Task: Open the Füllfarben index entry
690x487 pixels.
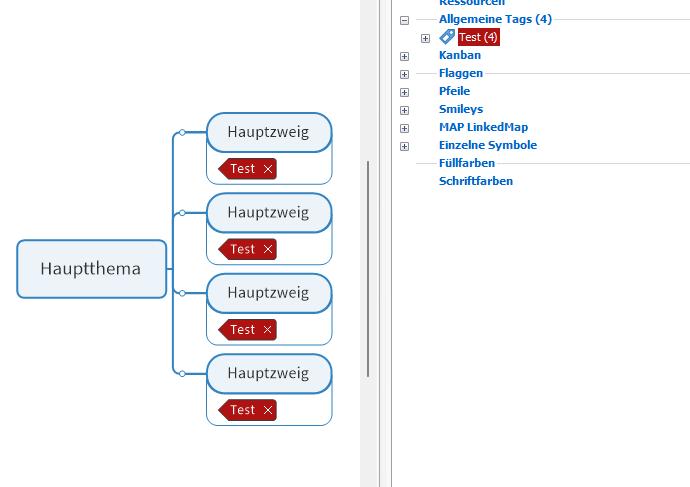Action: tap(466, 163)
